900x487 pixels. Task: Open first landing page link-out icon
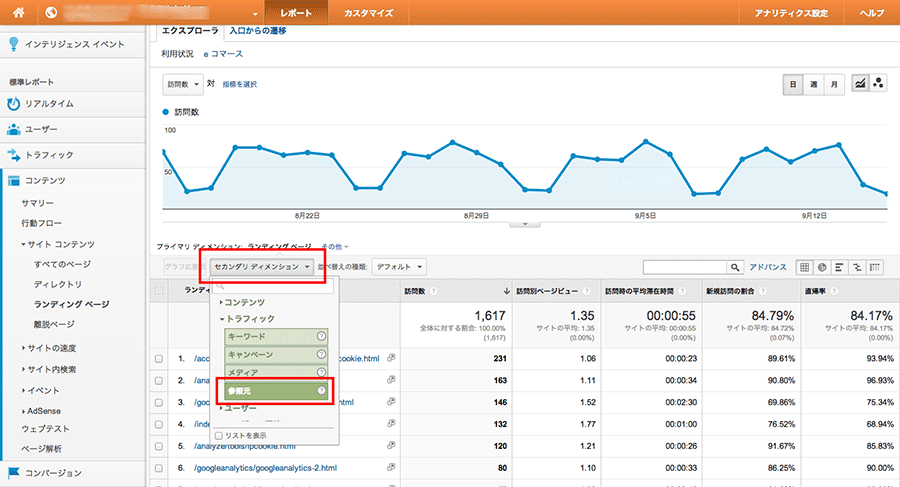(391, 357)
